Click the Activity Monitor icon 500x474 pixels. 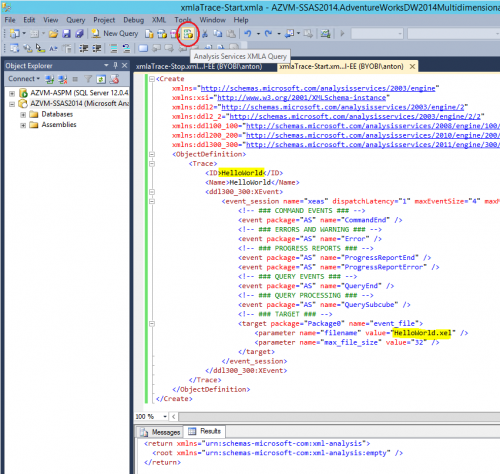pos(325,34)
